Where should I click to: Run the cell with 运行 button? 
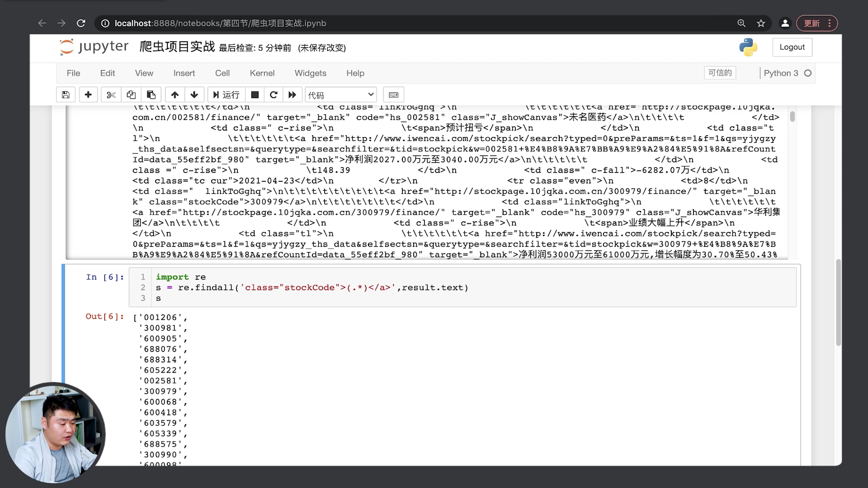pos(226,95)
